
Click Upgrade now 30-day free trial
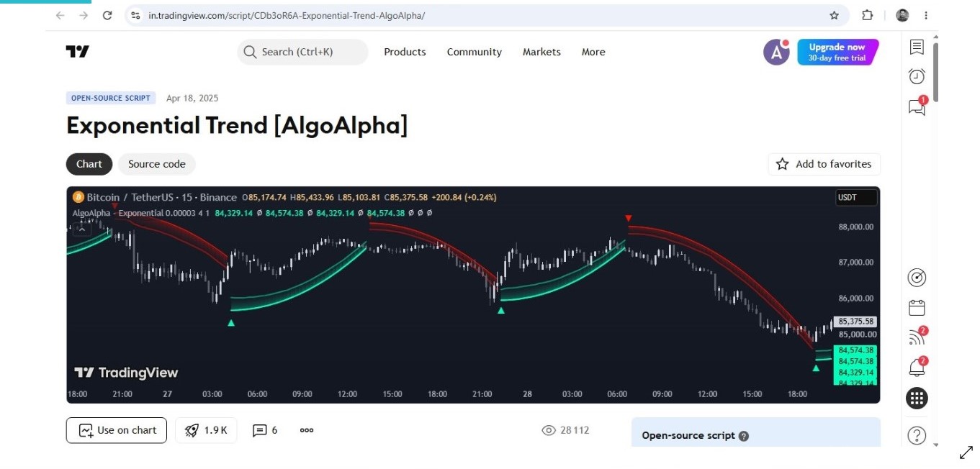(x=838, y=52)
